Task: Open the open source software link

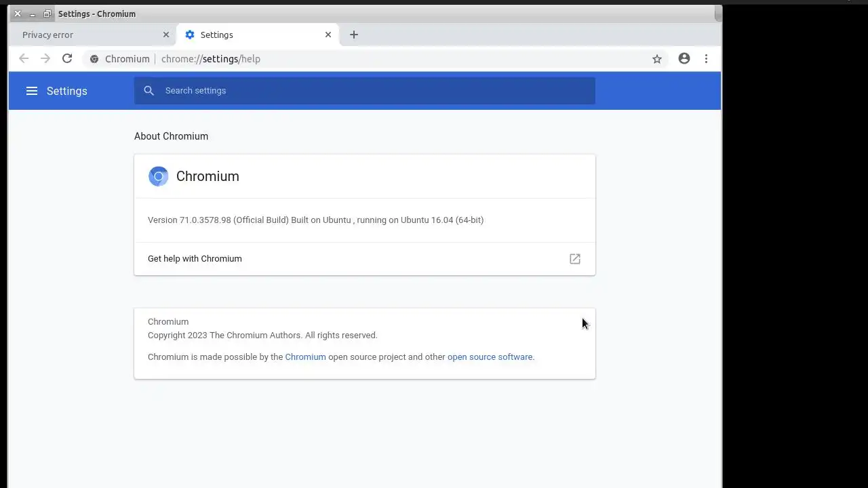Action: 490,357
